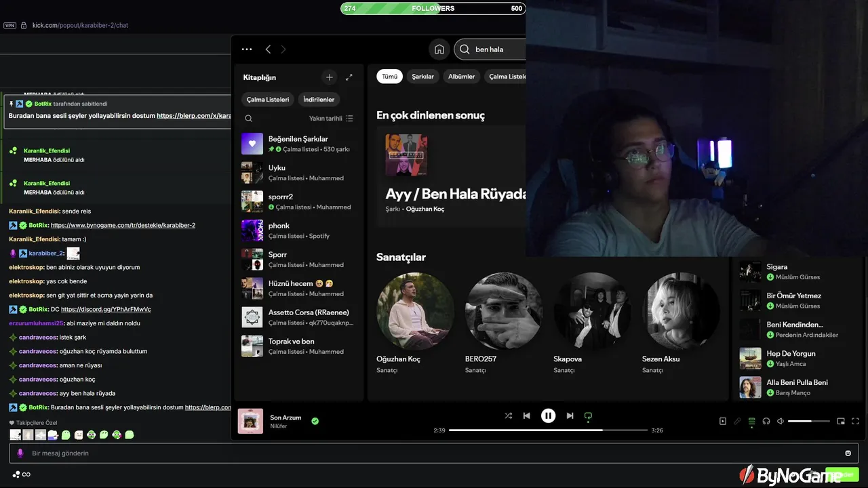The image size is (868, 488).
Task: Click the kick.com address bar URL
Action: (x=80, y=25)
